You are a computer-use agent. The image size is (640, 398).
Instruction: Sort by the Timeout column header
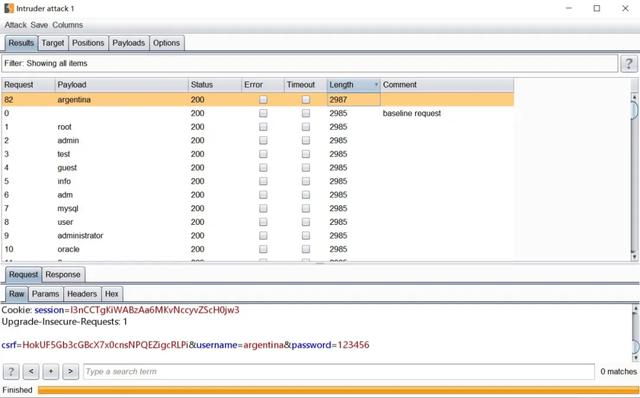[305, 84]
